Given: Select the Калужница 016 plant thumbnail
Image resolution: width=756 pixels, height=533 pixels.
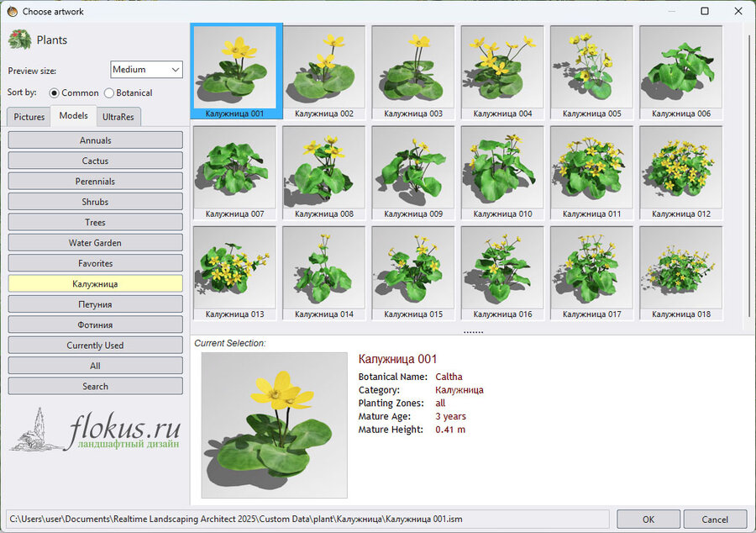Looking at the screenshot, I should coord(502,272).
